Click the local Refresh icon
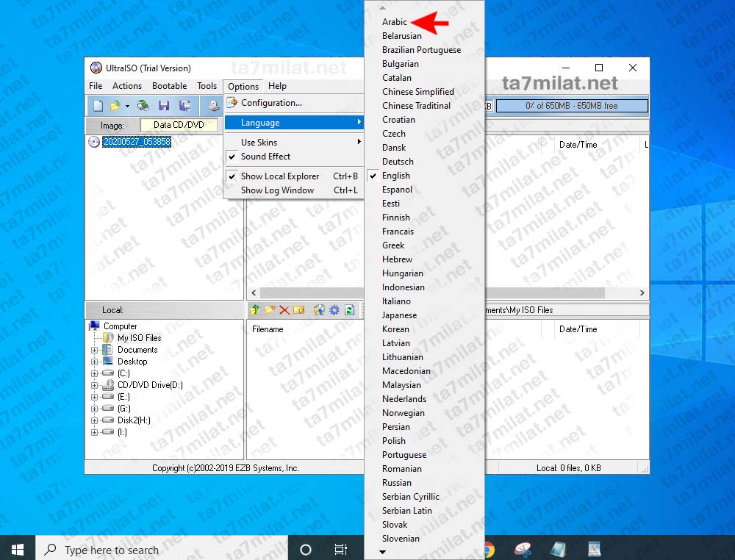The width and height of the screenshot is (735, 560). (349, 309)
